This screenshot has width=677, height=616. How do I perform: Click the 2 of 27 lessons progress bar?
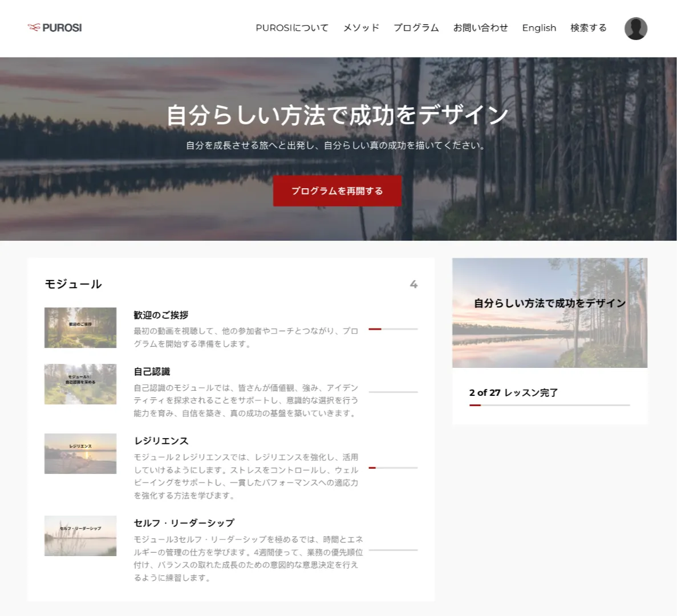(x=549, y=406)
